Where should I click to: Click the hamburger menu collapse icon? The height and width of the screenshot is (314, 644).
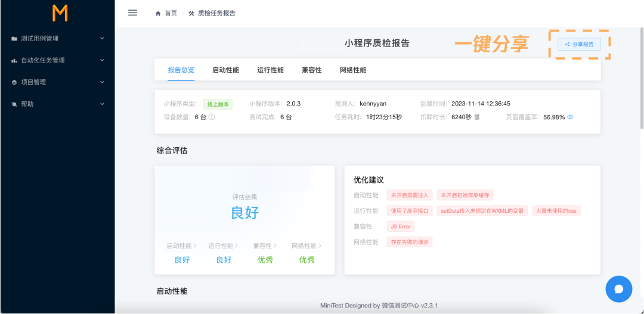[x=132, y=13]
